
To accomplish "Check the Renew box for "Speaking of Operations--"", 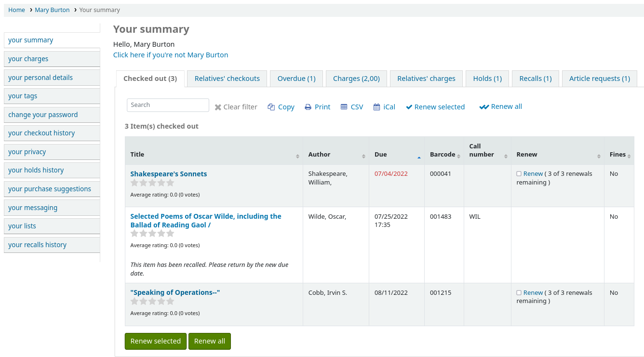I will (x=519, y=292).
